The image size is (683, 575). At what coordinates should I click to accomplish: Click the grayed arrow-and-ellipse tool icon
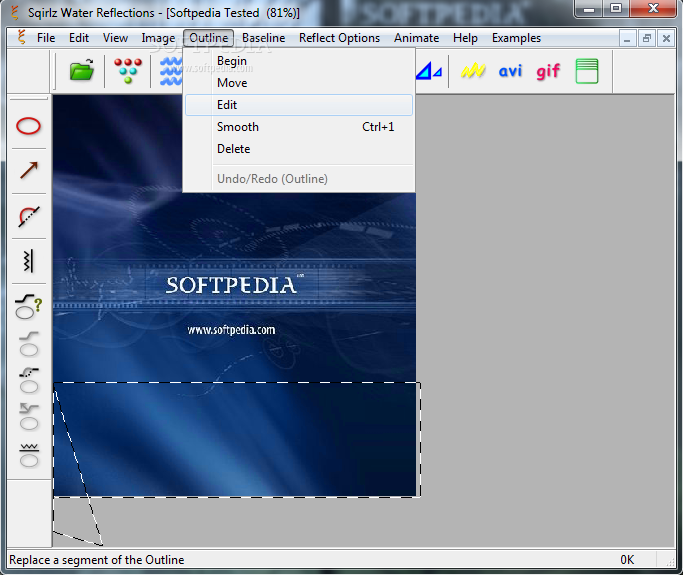pyautogui.click(x=29, y=417)
